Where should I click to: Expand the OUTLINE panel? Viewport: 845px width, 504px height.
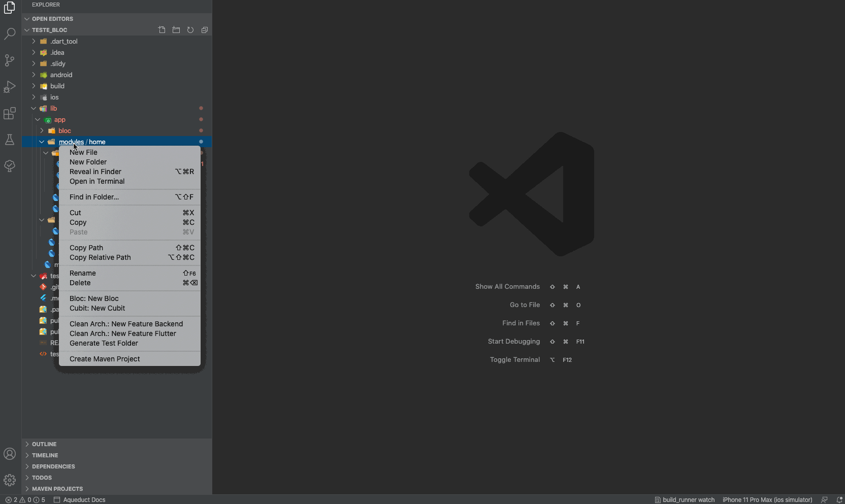[117, 444]
